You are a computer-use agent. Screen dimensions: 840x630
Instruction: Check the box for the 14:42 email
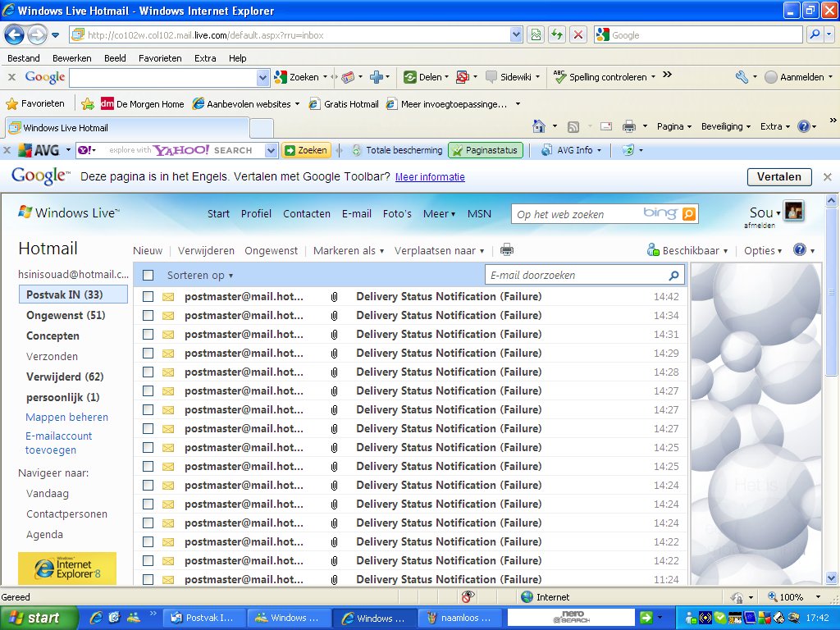click(148, 297)
